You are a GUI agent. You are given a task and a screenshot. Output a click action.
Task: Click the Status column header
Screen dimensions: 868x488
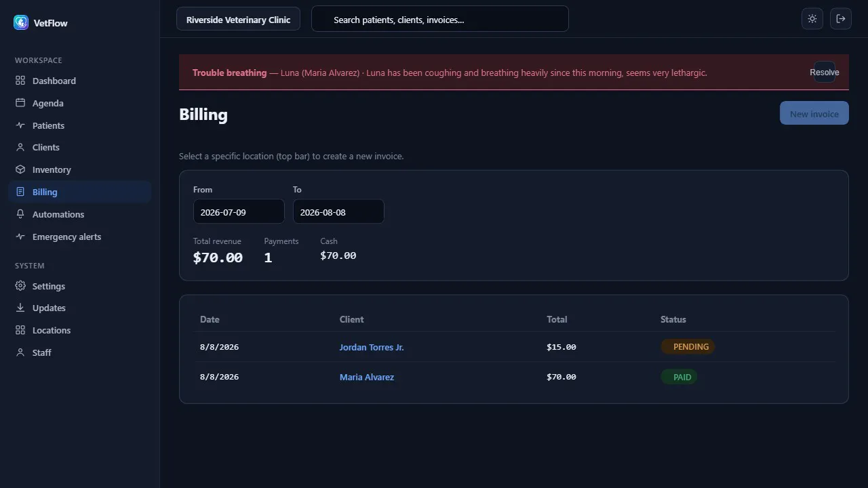coord(673,319)
